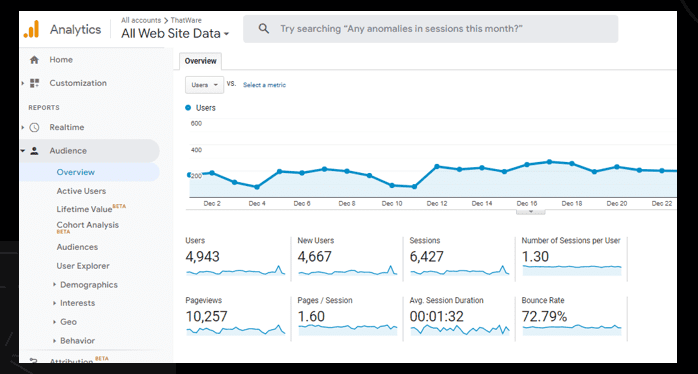Focus the Analytics search input field

tap(430, 29)
